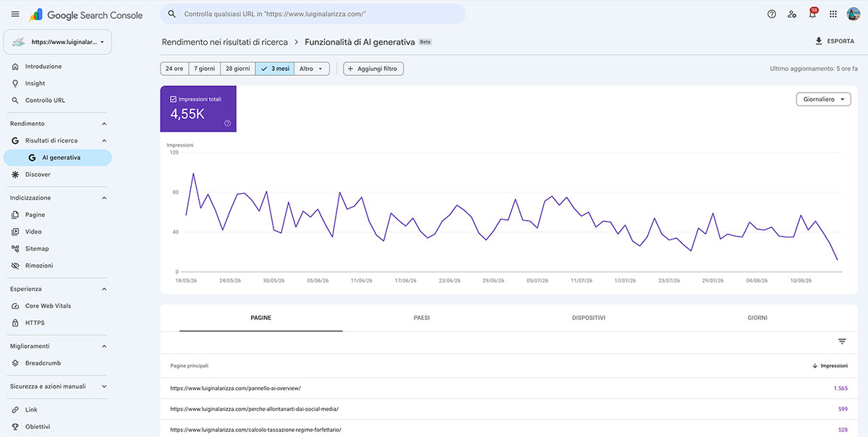This screenshot has width=868, height=437.
Task: Collapse the Indicizzazione section
Action: coord(103,198)
